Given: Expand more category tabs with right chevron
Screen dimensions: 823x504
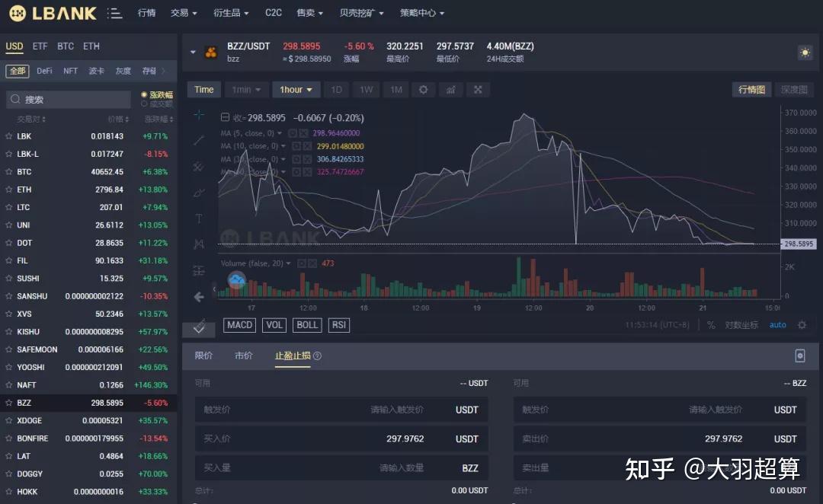Looking at the screenshot, I should point(164,71).
